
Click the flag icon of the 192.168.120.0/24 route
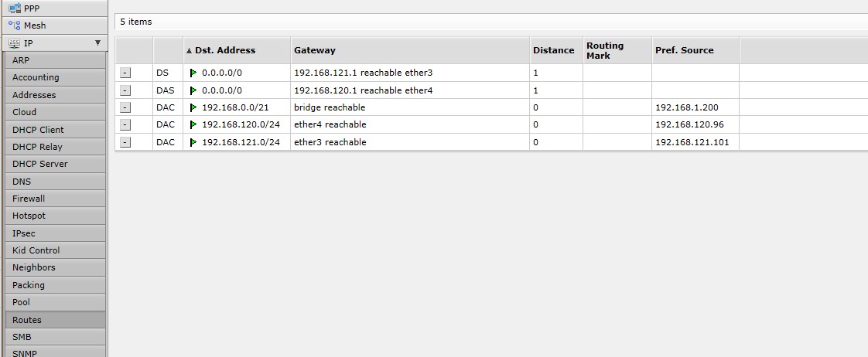(193, 125)
